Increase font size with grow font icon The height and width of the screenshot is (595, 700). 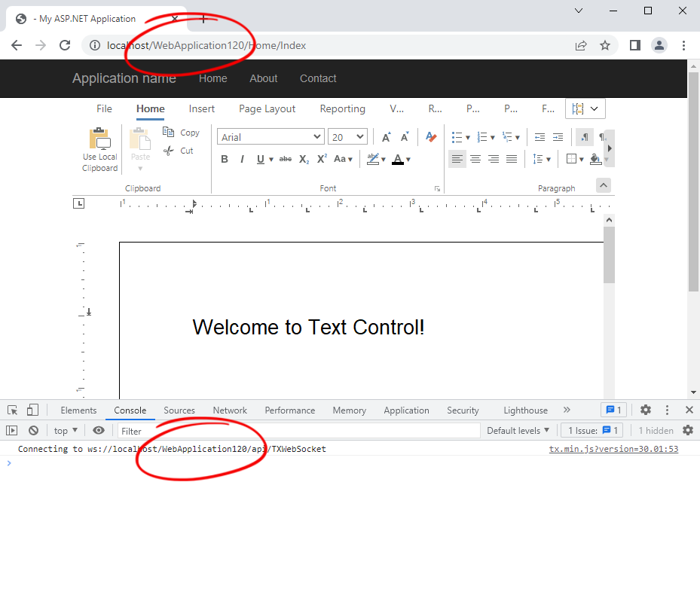[x=387, y=137]
